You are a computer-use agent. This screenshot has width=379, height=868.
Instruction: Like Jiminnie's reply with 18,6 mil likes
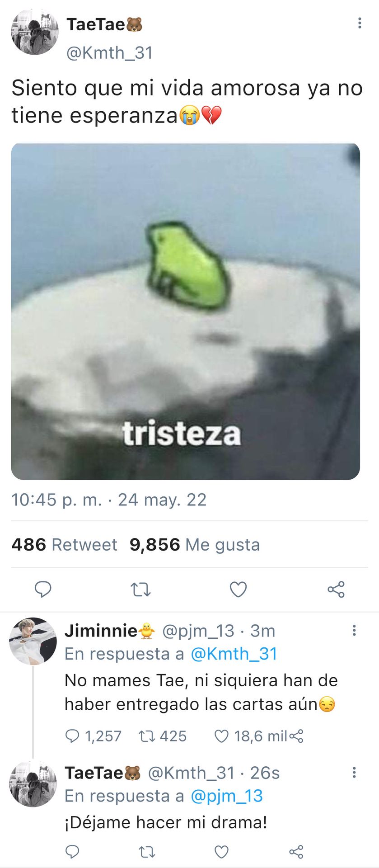(250, 736)
